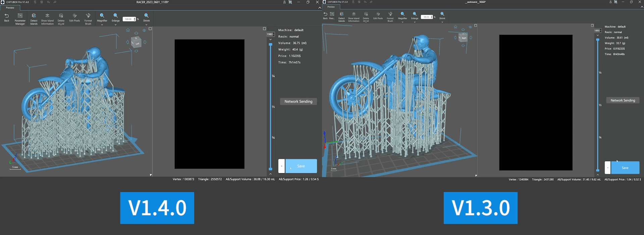The width and height of the screenshot is (644, 235).
Task: Select the Magnifier tool in the V1.3.0 window
Action: pyautogui.click(x=402, y=16)
